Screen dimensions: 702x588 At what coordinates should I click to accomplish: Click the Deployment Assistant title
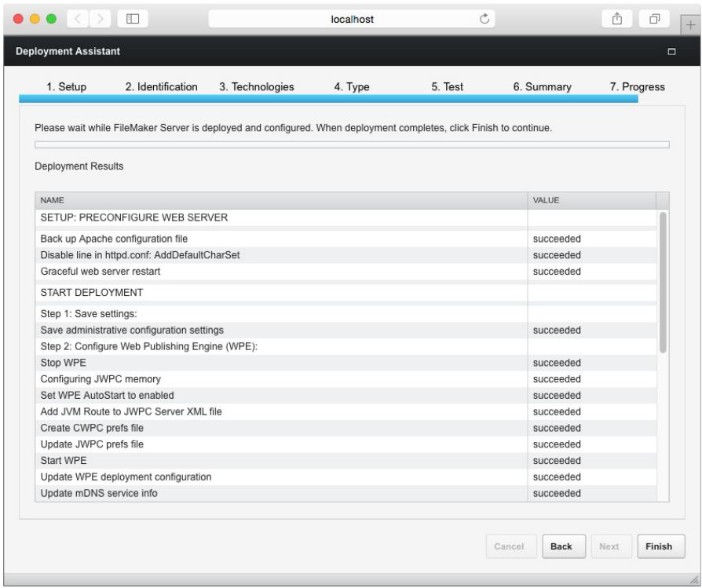(x=68, y=52)
